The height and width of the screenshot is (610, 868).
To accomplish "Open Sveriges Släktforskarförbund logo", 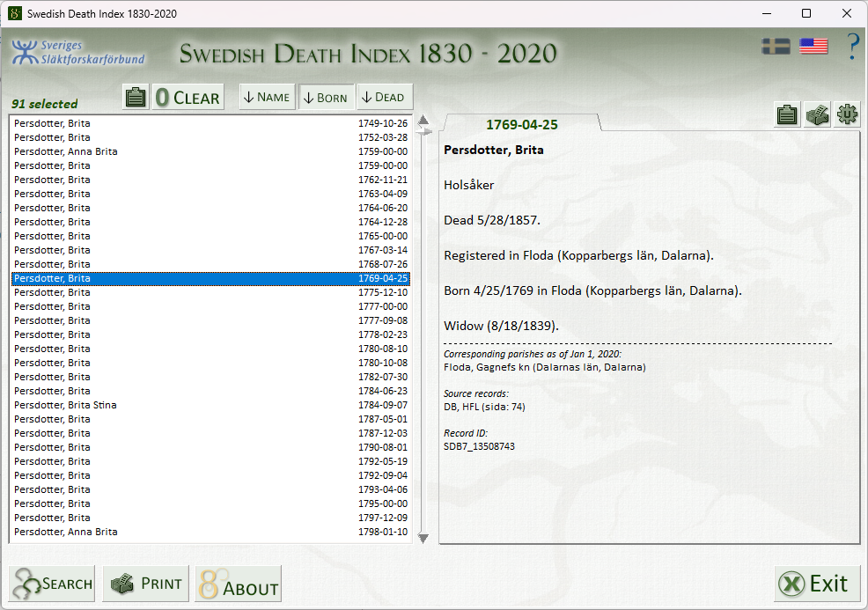I will (x=78, y=53).
